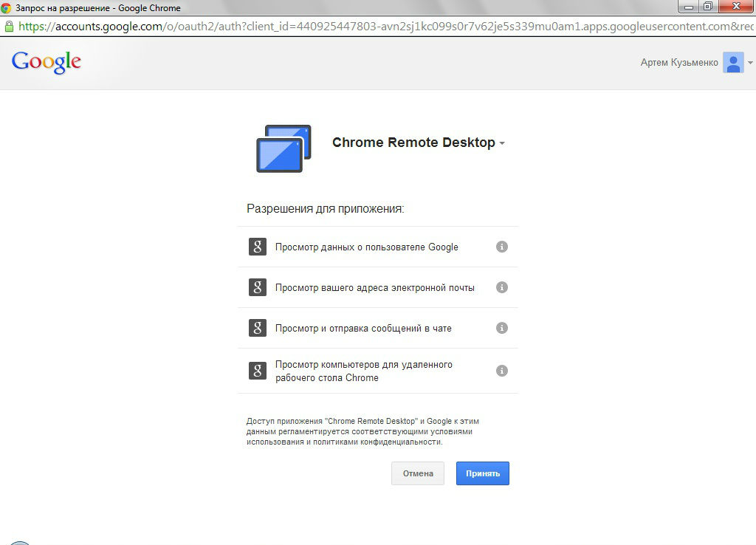Click the Google icon beside Просмотр компьютеров
This screenshot has width=756, height=545.
point(258,371)
